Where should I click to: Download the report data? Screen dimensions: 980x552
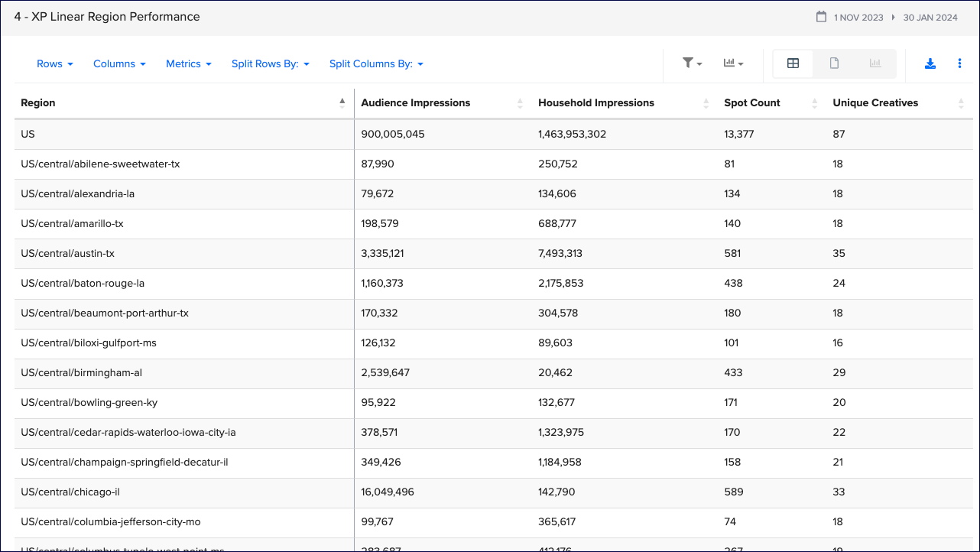(930, 63)
